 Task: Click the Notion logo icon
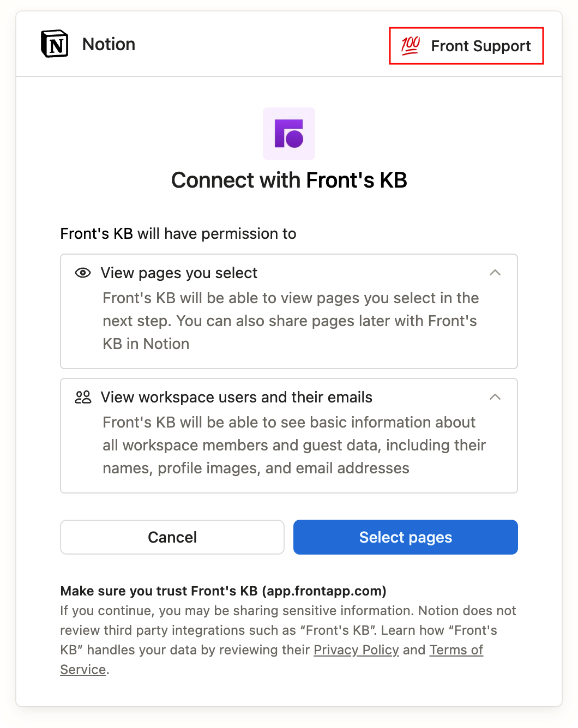55,44
